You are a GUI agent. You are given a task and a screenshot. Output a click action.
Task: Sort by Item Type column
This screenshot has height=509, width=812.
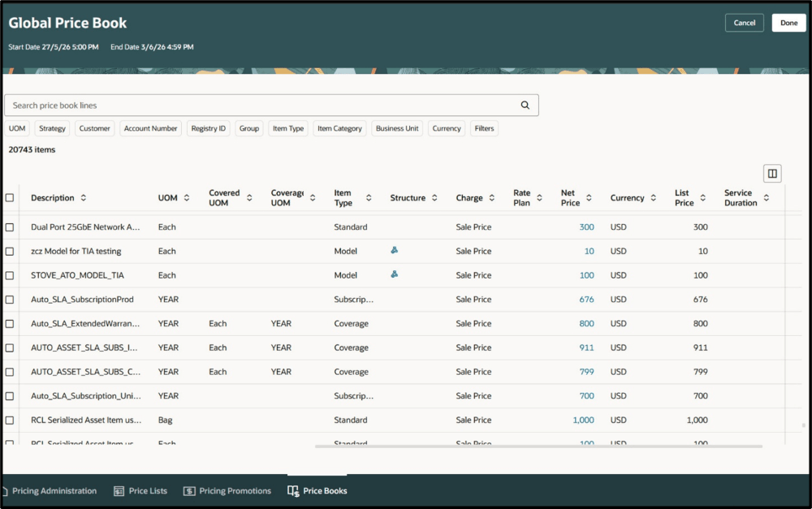point(369,198)
